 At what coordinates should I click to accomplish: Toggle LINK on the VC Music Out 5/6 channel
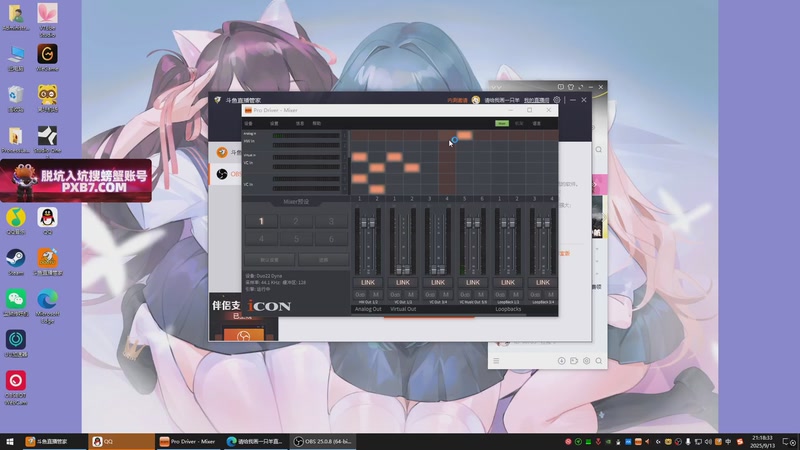coord(472,282)
